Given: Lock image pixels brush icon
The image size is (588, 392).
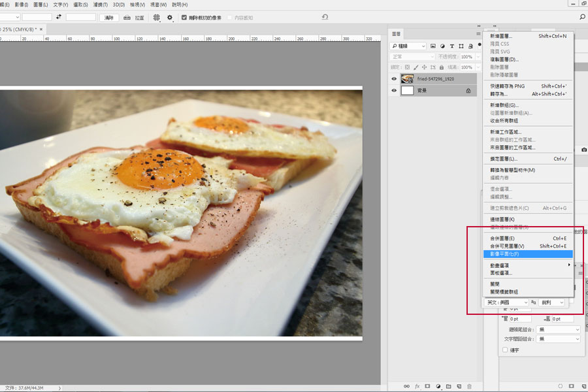Looking at the screenshot, I should (x=416, y=67).
